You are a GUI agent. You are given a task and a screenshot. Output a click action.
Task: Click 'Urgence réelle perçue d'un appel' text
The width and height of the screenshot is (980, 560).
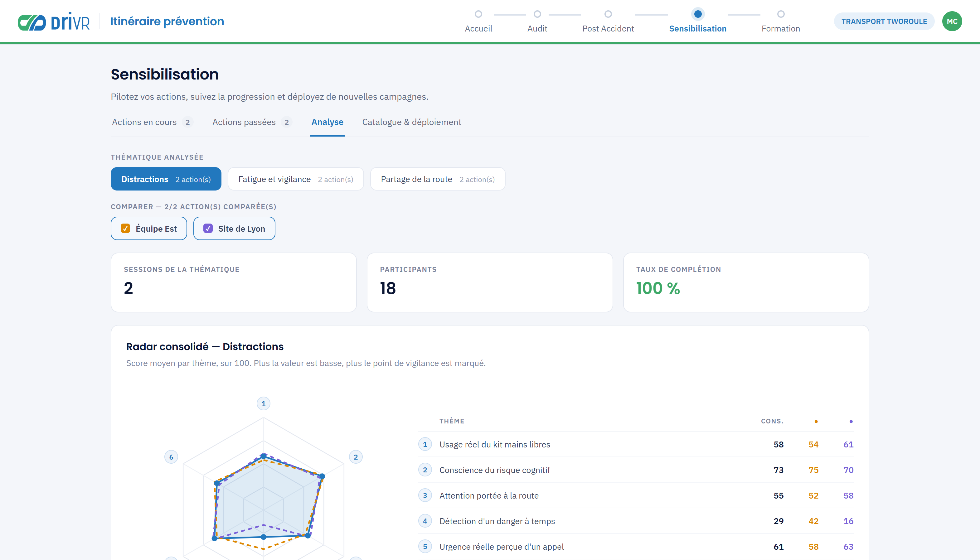[x=501, y=547]
